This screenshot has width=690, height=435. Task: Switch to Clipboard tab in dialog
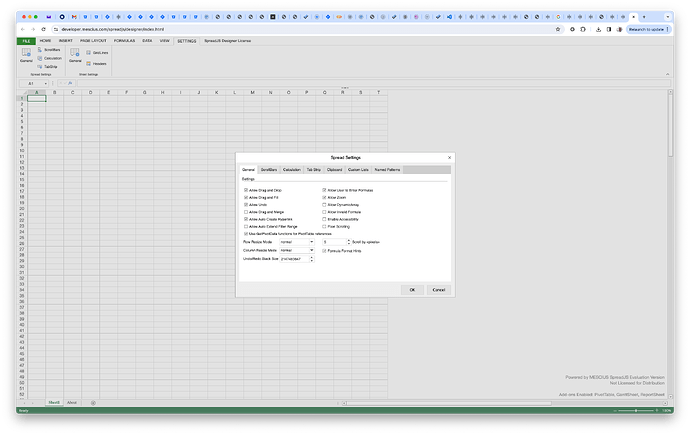click(x=334, y=170)
